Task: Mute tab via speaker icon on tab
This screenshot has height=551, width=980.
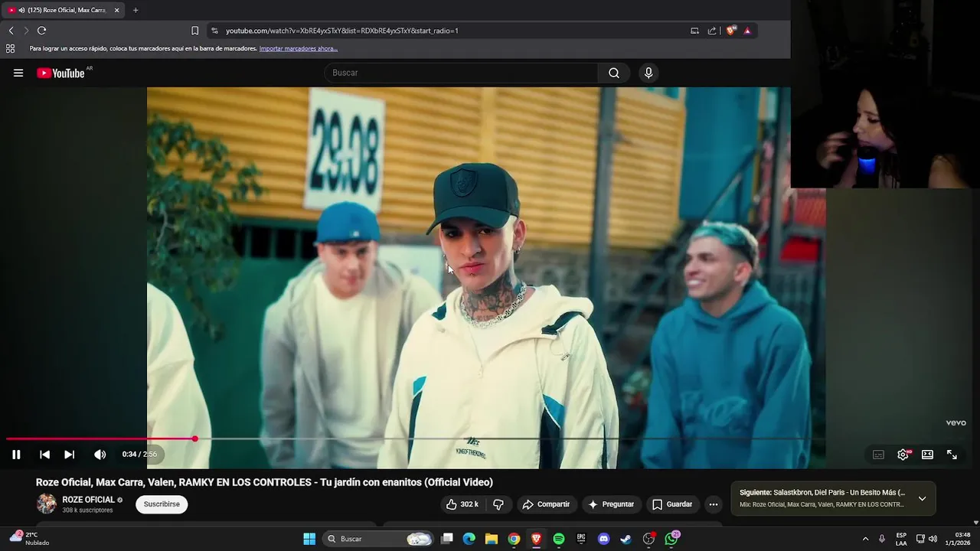Action: [x=21, y=10]
